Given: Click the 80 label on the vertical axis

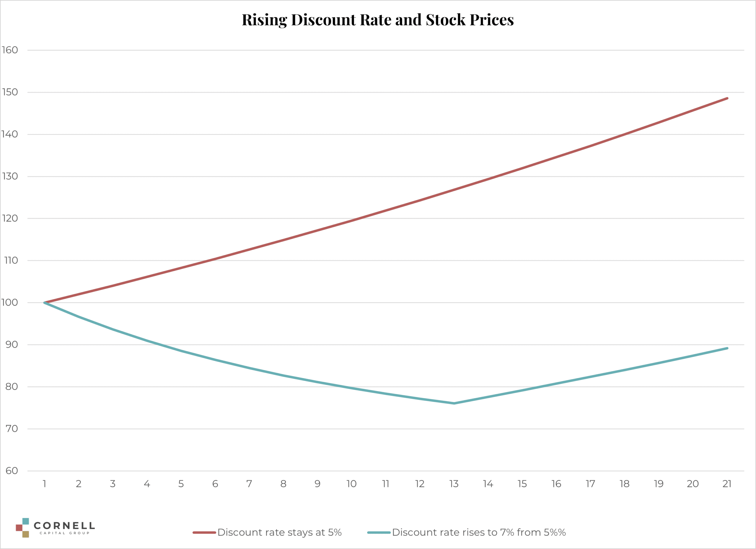Looking at the screenshot, I should pos(12,386).
